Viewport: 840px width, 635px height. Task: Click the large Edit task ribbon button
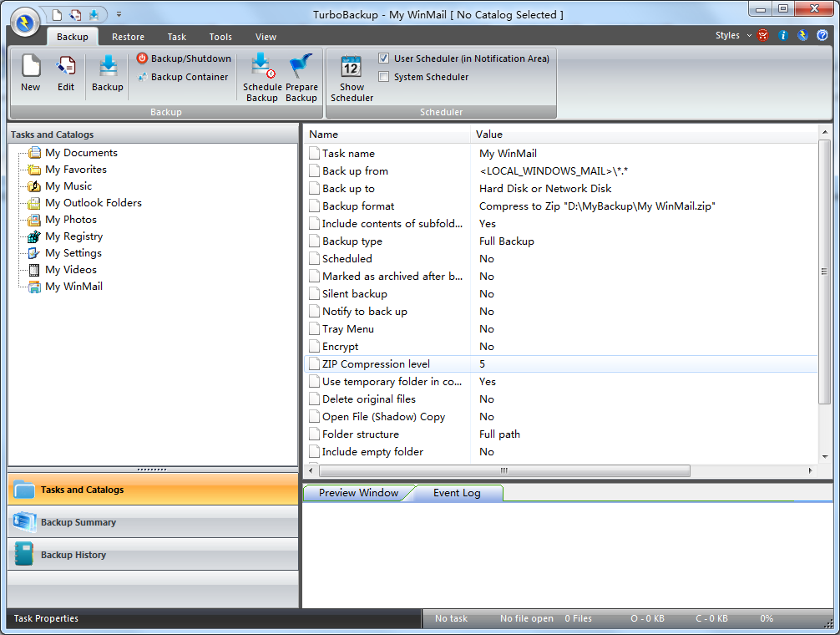[x=66, y=74]
